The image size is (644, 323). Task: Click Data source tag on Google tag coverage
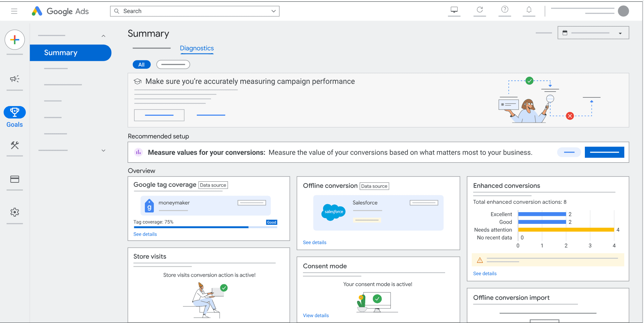click(213, 185)
